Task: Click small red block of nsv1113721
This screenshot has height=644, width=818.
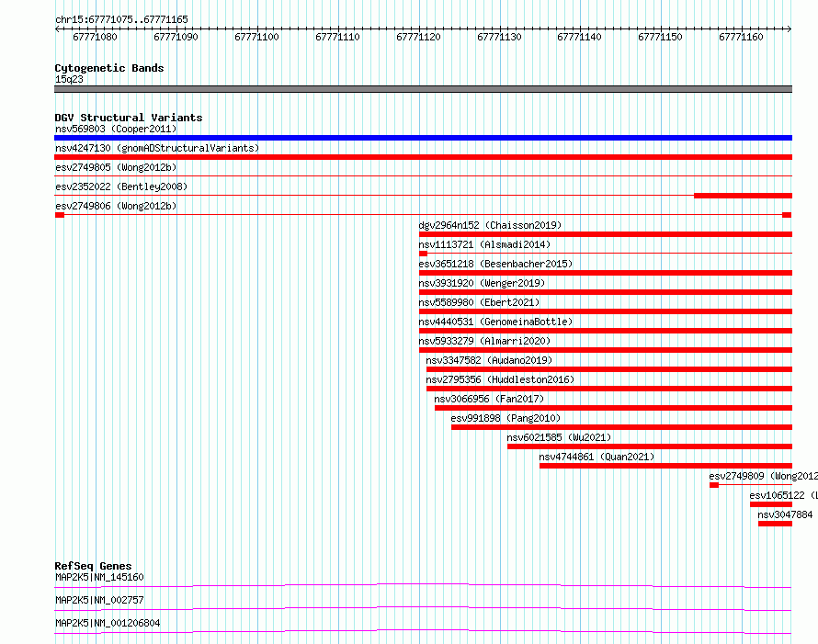Action: coord(423,254)
